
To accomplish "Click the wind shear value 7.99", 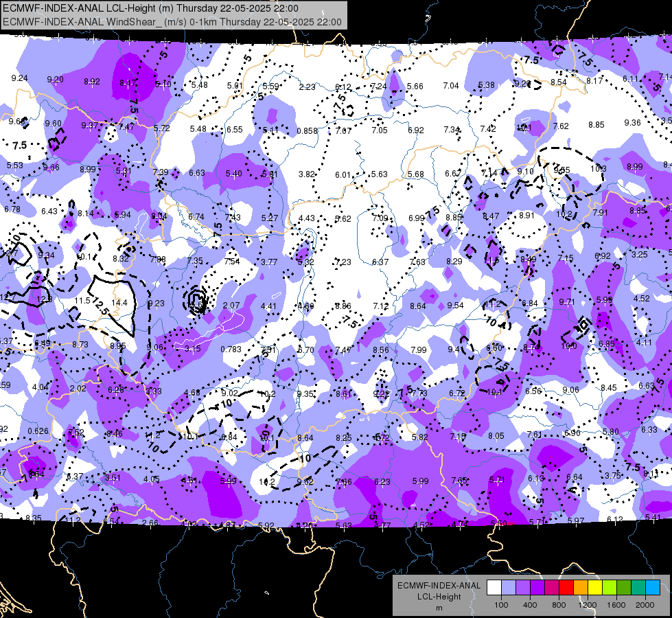I will click(x=418, y=350).
